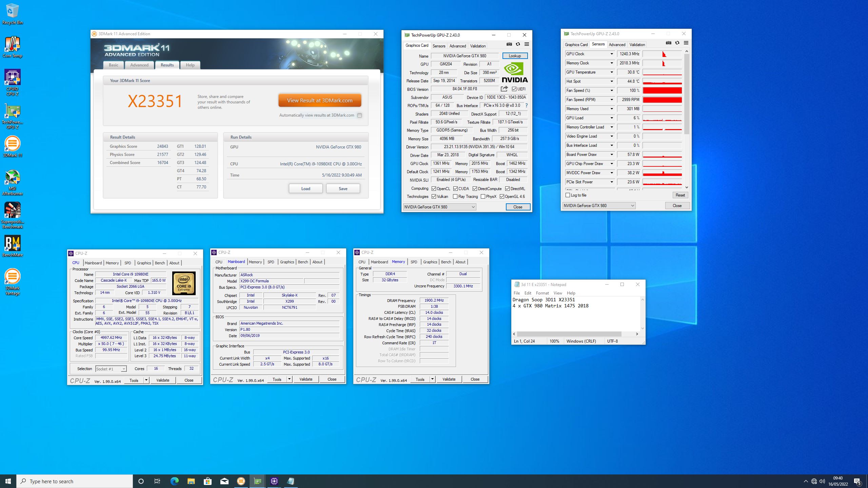Open the SPD tab in CPU-Z Memory window
The image size is (868, 488).
[414, 262]
